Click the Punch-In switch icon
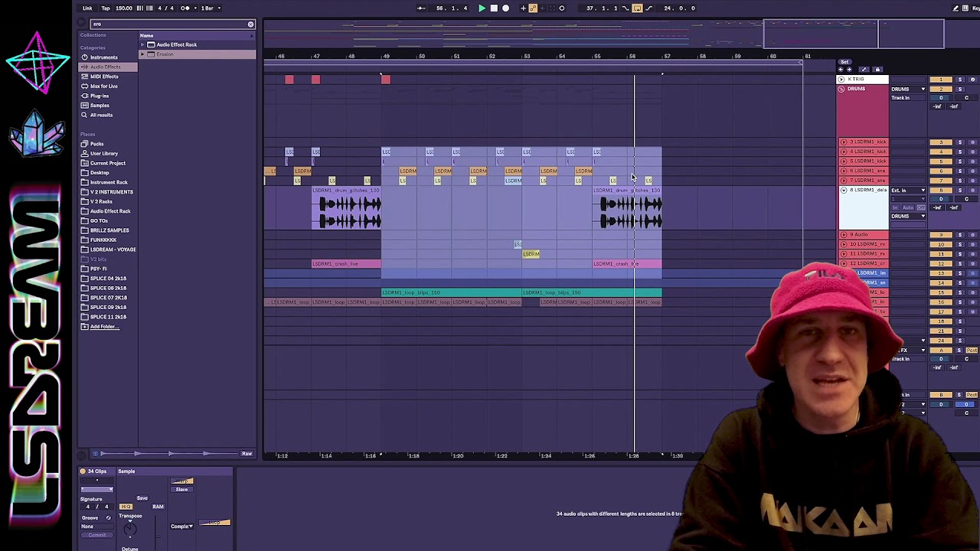 tap(626, 8)
